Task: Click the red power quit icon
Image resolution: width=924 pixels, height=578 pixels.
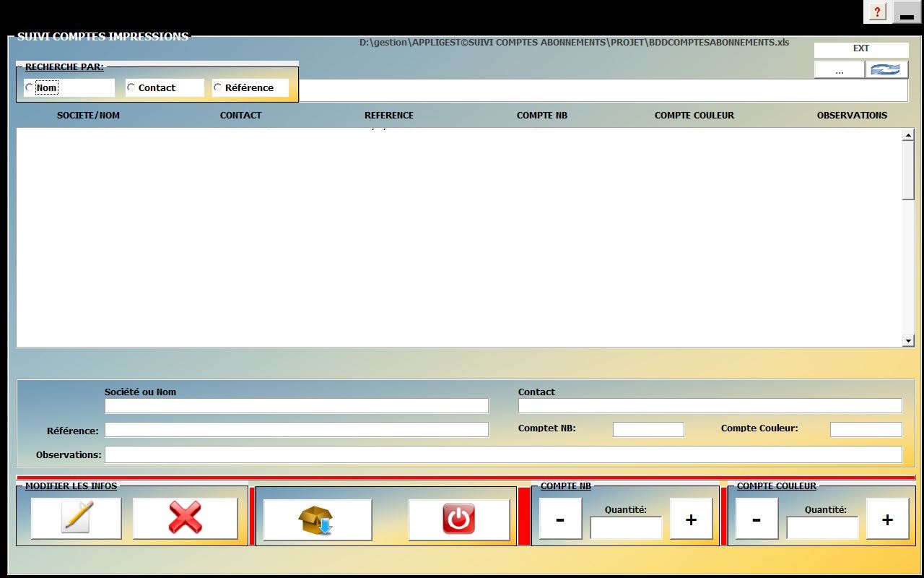Action: (x=459, y=519)
